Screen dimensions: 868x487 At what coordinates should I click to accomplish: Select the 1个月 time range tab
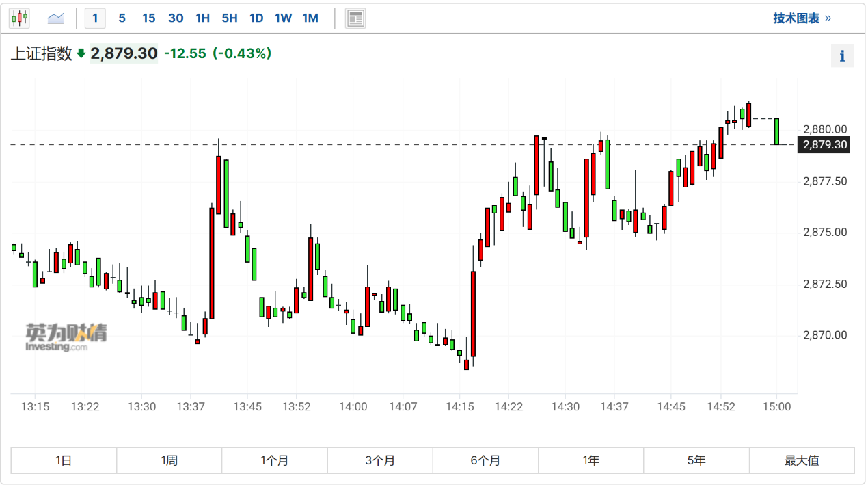coord(274,460)
